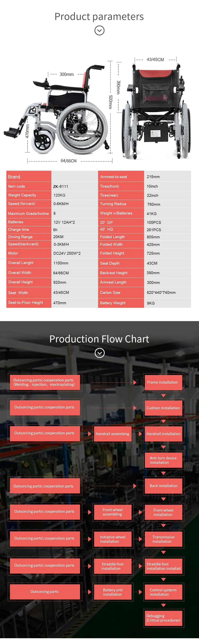Image resolution: width=199 pixels, height=644 pixels.
Task: Select the Transmission installation step
Action: tap(164, 539)
